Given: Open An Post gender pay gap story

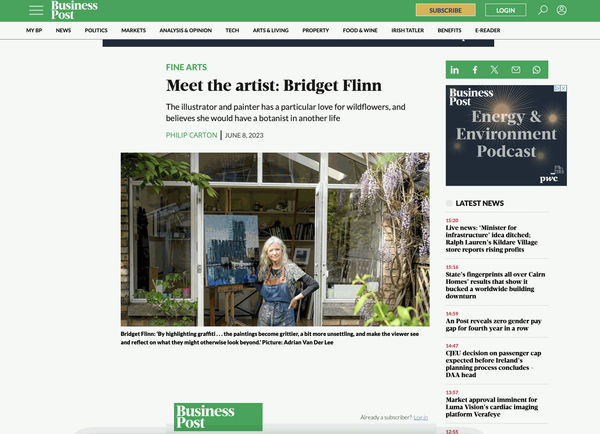Looking at the screenshot, I should pyautogui.click(x=493, y=325).
